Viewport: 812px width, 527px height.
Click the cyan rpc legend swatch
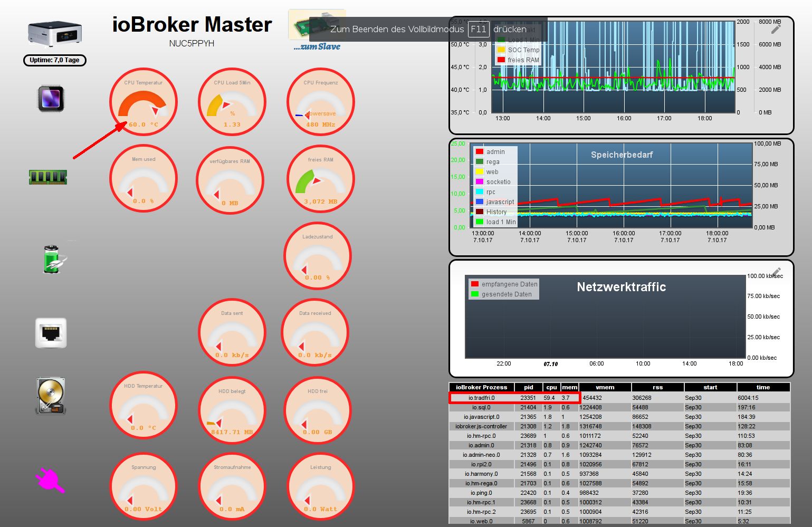480,191
